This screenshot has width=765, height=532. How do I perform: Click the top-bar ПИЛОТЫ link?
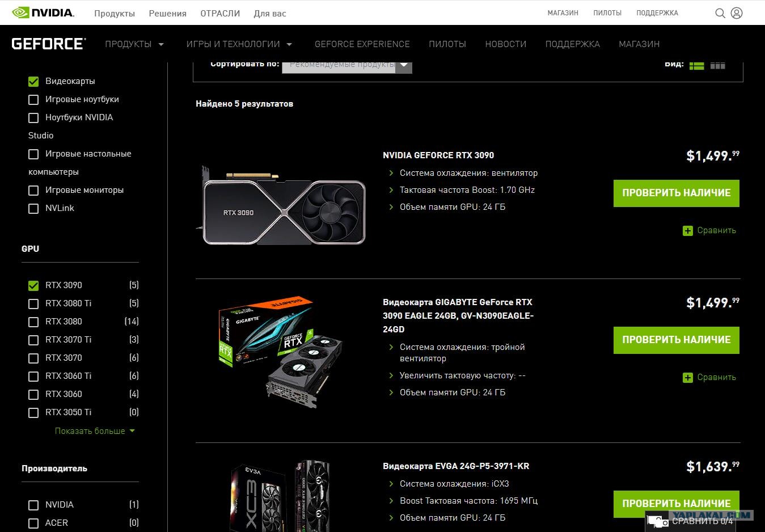(x=607, y=13)
